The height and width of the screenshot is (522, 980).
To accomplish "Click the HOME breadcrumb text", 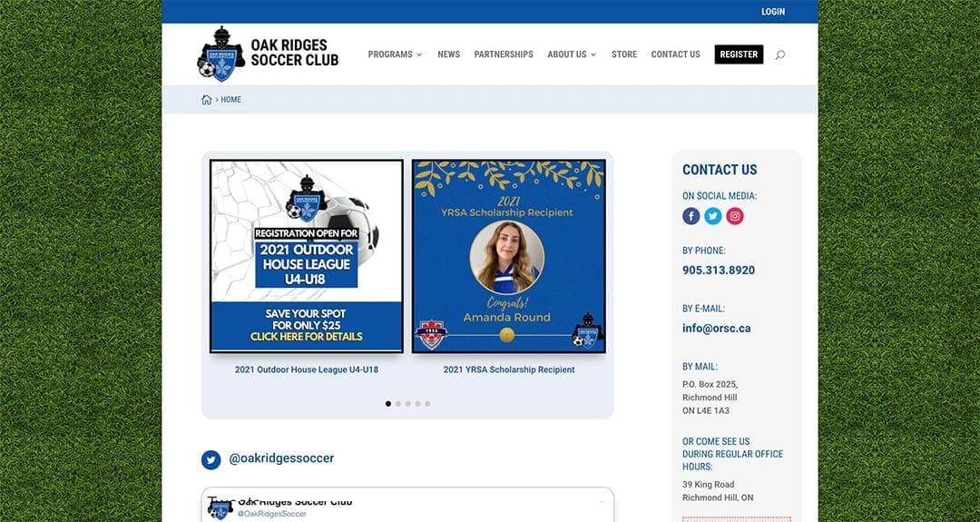I will pos(230,99).
